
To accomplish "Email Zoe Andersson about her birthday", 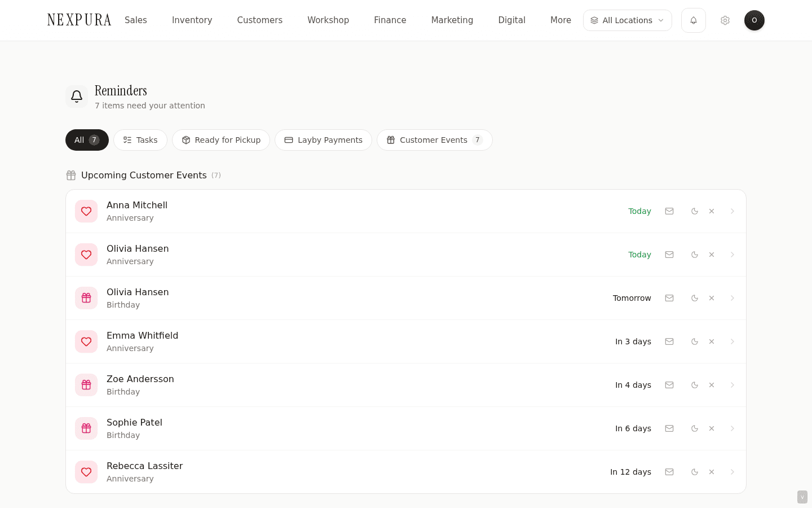I will (x=669, y=385).
